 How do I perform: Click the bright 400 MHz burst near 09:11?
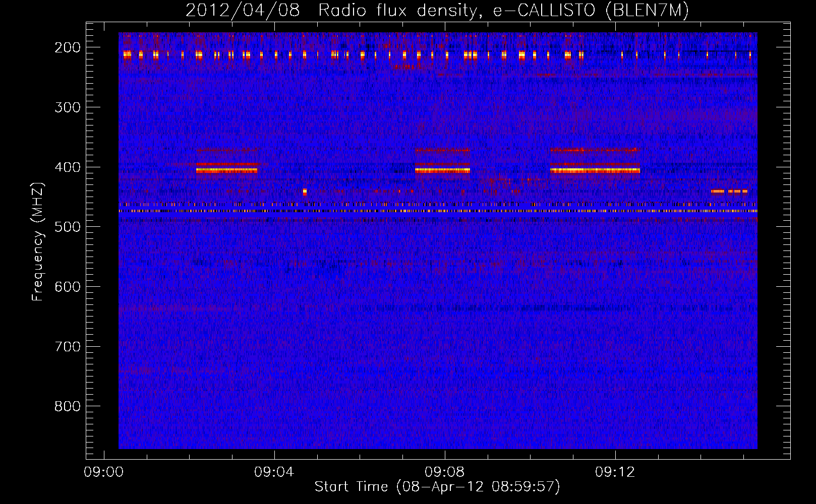[595, 170]
